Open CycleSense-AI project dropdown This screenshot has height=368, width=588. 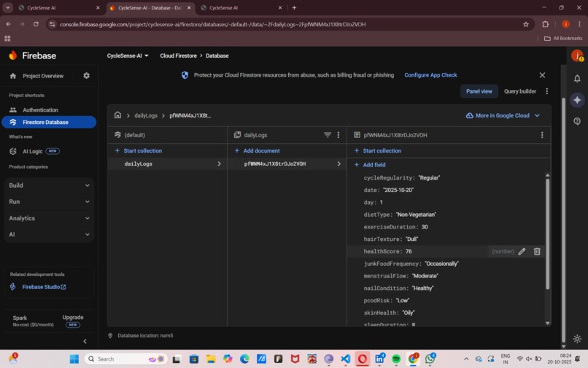click(x=128, y=55)
